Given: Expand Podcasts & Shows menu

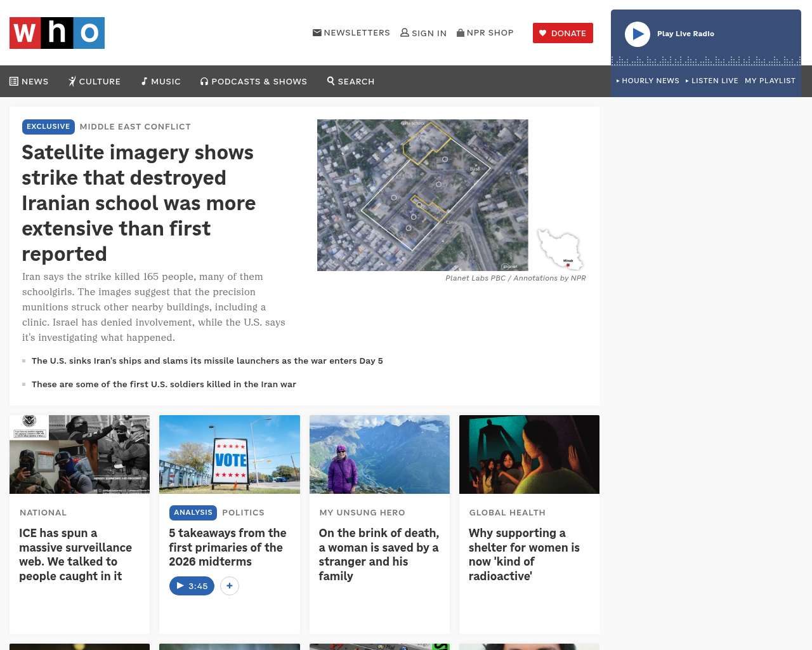Looking at the screenshot, I should click(x=254, y=81).
